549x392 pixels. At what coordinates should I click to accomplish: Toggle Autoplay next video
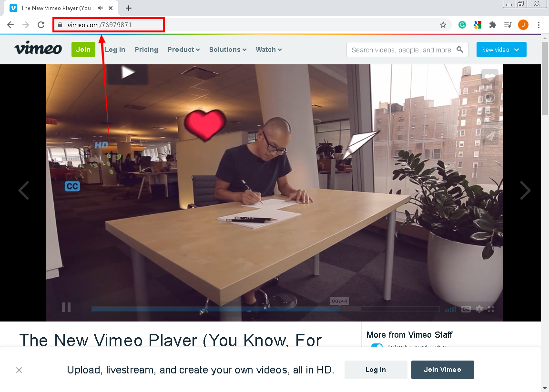tap(377, 347)
